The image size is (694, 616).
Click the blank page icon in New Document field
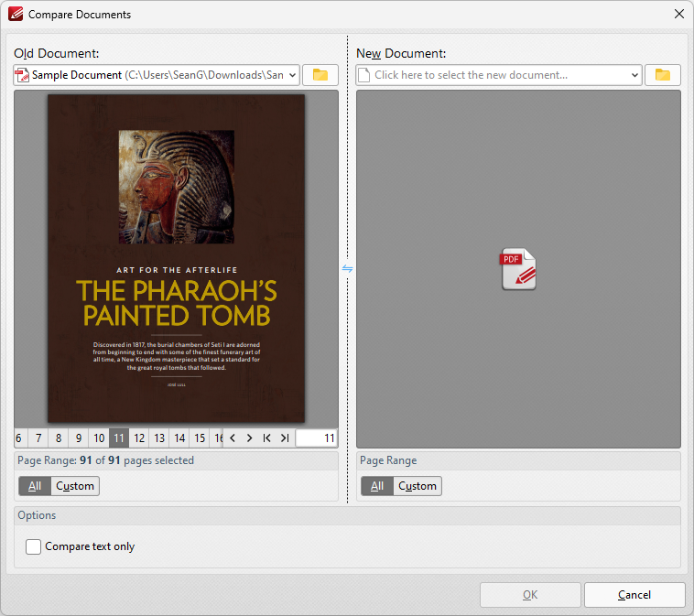coord(363,75)
